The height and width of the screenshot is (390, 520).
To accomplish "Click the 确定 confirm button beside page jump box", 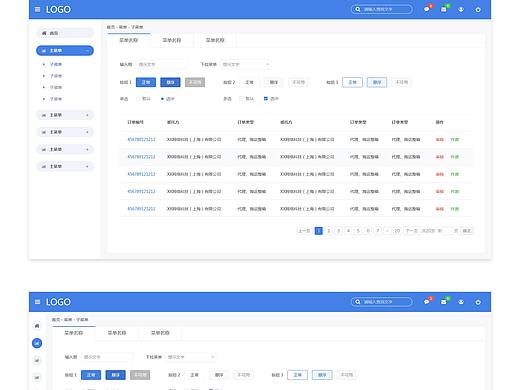I will click(467, 231).
